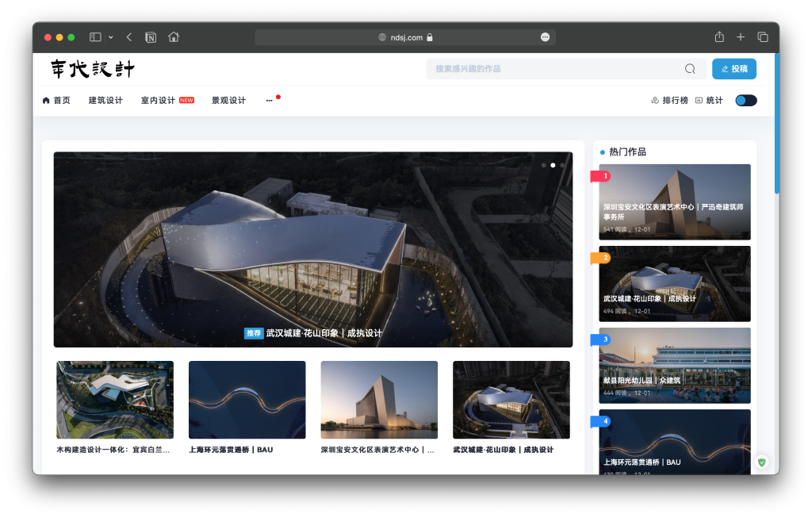Click the rankings icon beside 排行榜
This screenshot has height=518, width=812.
pos(655,101)
